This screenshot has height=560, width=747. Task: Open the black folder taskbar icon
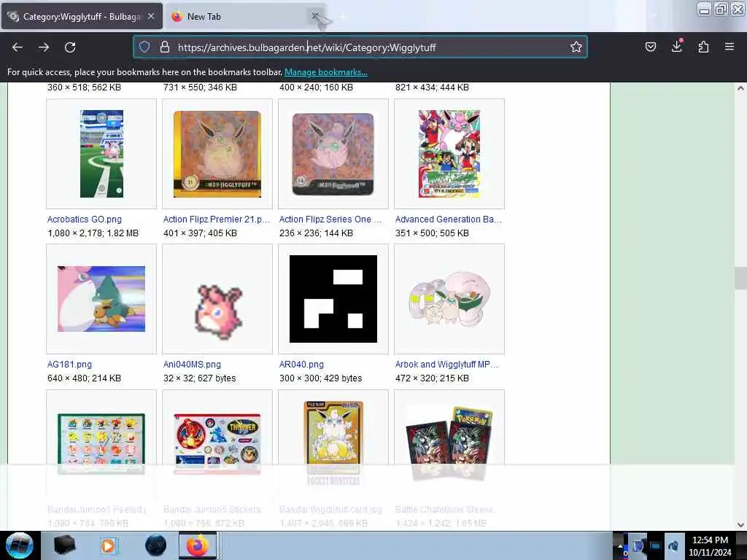(x=64, y=545)
